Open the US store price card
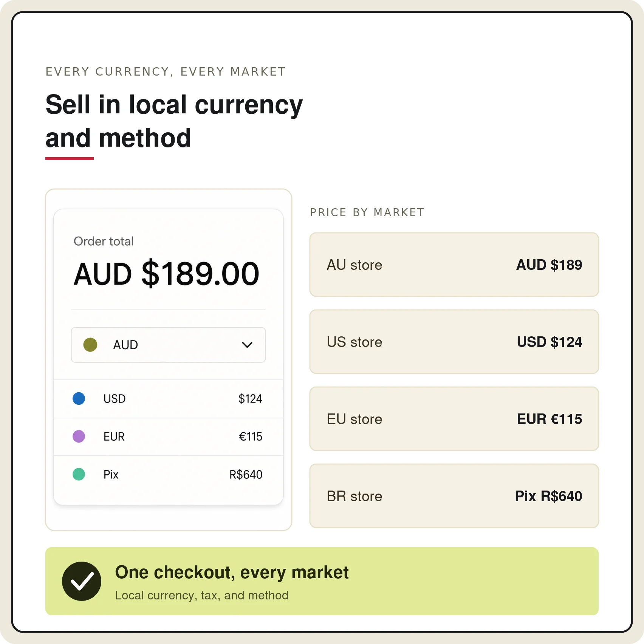 click(454, 342)
